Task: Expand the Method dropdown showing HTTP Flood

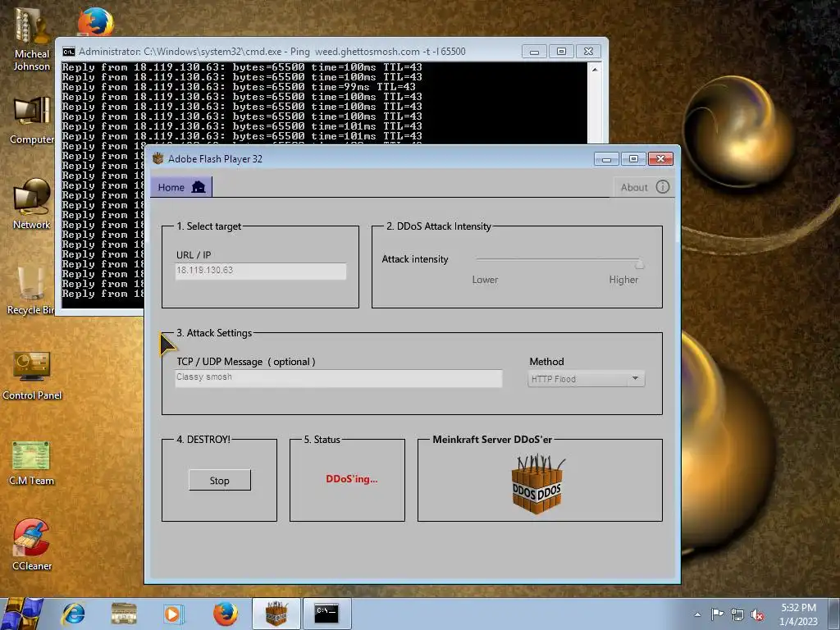Action: point(586,379)
